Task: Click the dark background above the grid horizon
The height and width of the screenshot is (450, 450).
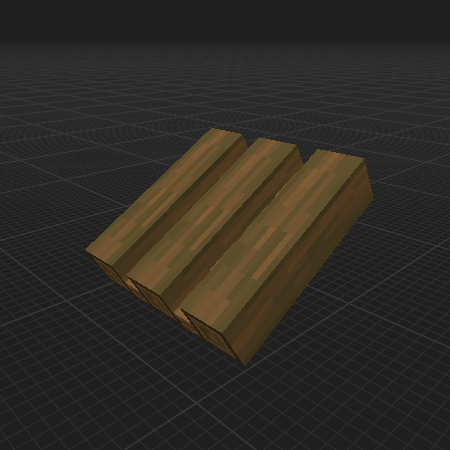Action: (x=225, y=17)
